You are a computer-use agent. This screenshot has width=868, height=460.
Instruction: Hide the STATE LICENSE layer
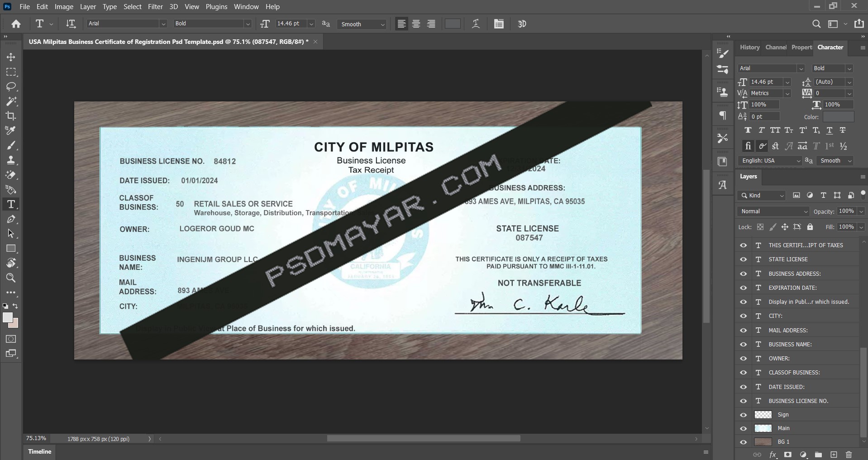tap(743, 259)
